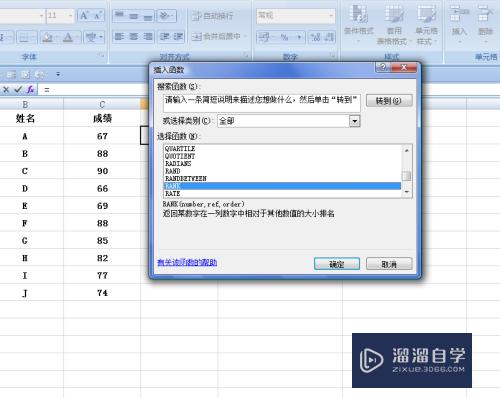Viewport: 500px width, 398px height.
Task: Open the 有关该函数的帮助 help link
Action: coord(187,262)
